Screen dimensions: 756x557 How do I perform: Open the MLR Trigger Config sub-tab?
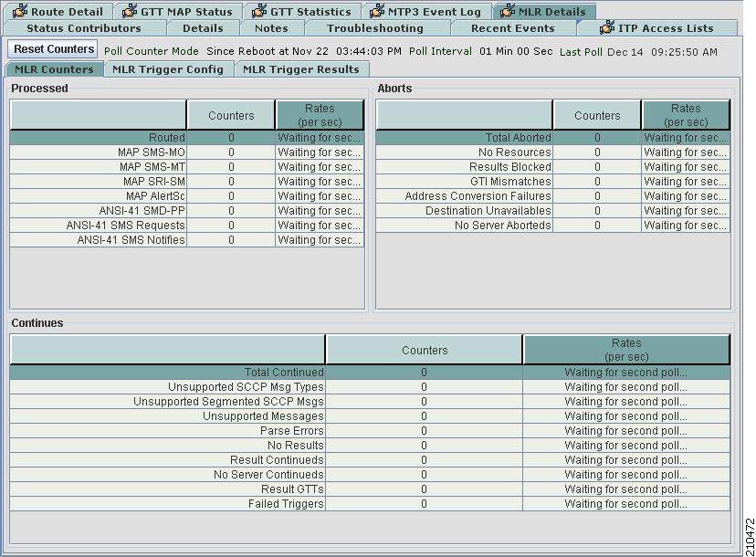(x=168, y=69)
